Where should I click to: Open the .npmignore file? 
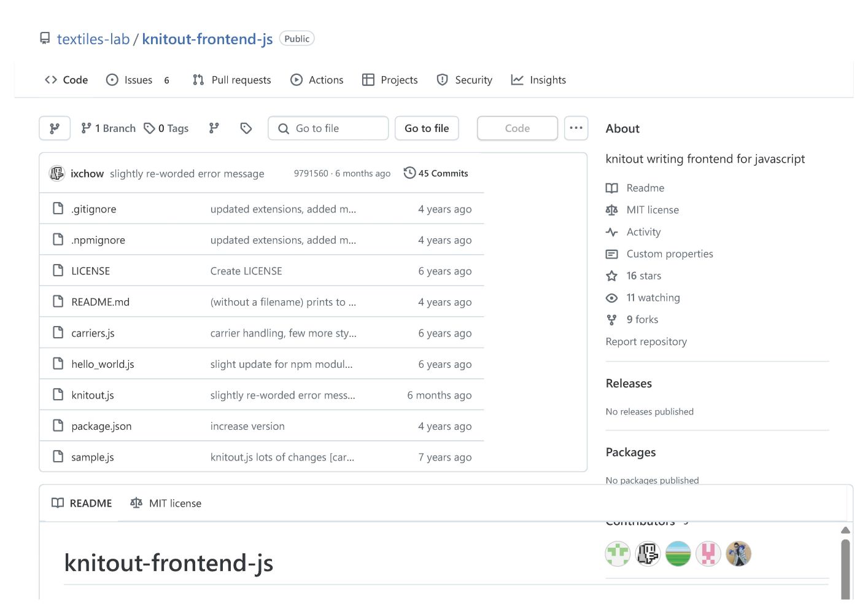pos(98,240)
